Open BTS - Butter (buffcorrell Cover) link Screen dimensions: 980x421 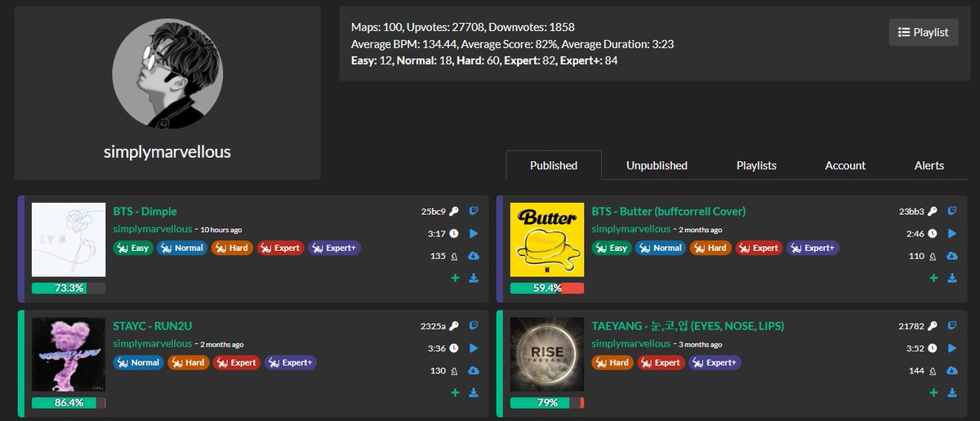(x=669, y=211)
